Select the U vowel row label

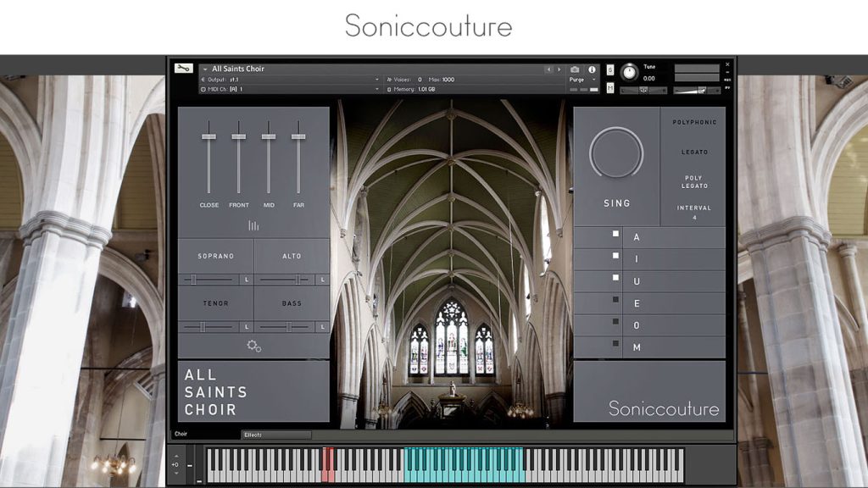[637, 281]
